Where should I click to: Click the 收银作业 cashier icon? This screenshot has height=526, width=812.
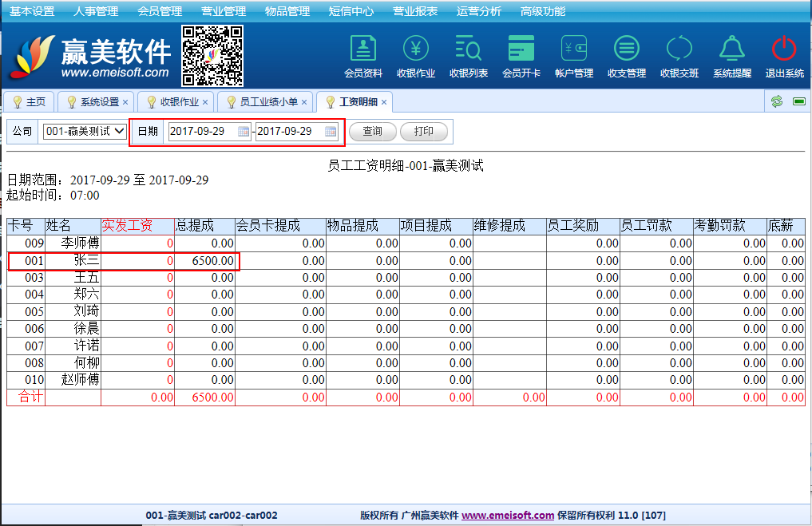pos(416,49)
